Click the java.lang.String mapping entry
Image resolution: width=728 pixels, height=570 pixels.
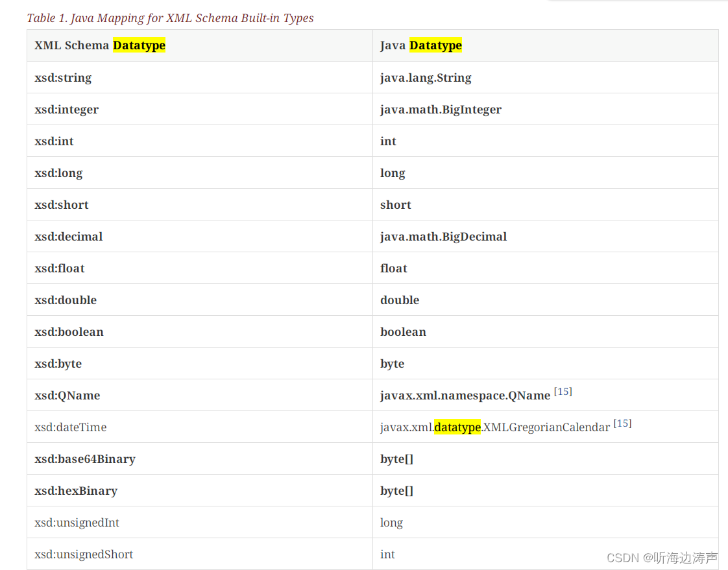click(x=426, y=77)
